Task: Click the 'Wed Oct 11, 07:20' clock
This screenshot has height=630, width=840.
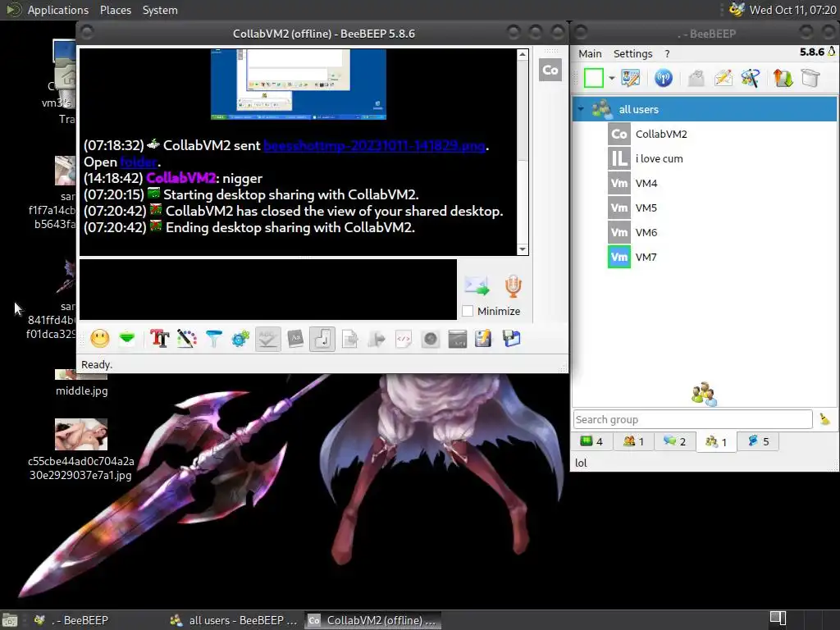Action: (792, 10)
